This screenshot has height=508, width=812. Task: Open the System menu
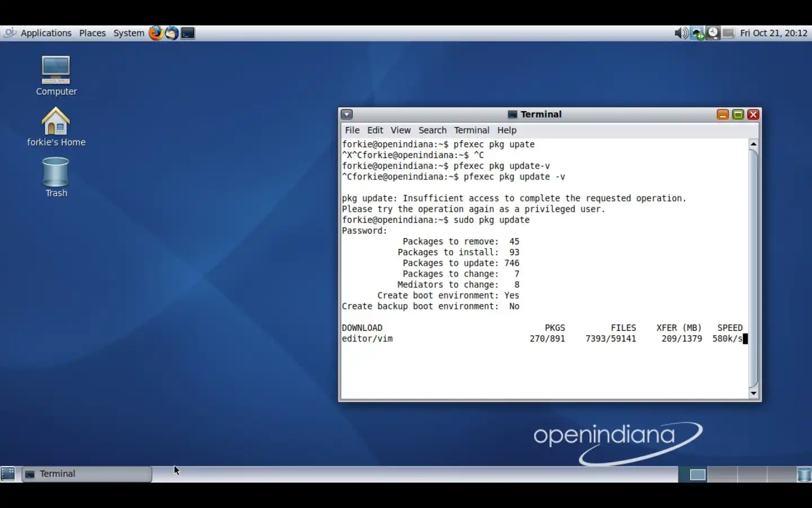pyautogui.click(x=129, y=33)
